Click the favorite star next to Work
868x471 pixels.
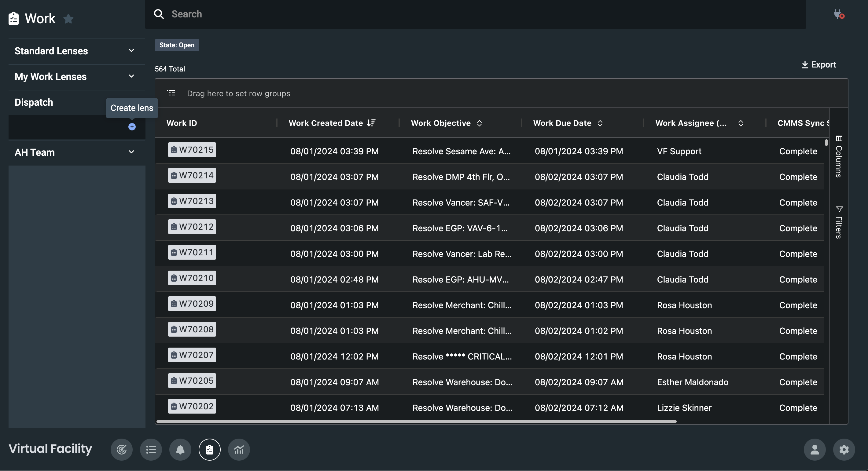(68, 19)
